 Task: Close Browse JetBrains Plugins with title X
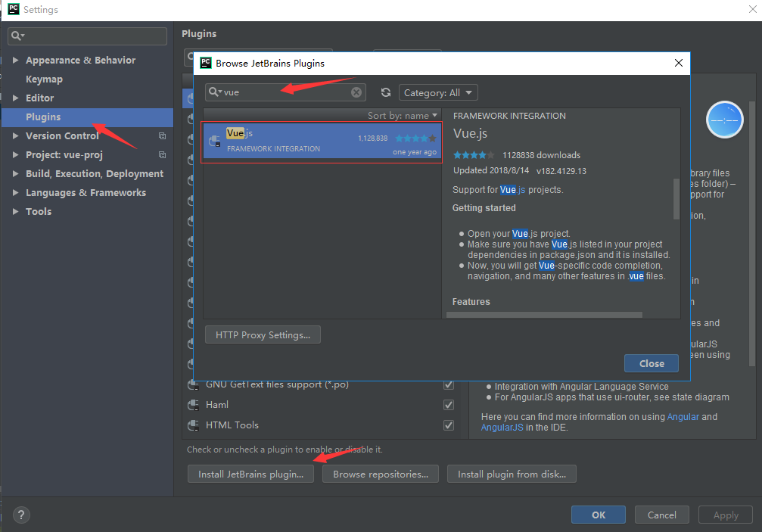coord(679,63)
